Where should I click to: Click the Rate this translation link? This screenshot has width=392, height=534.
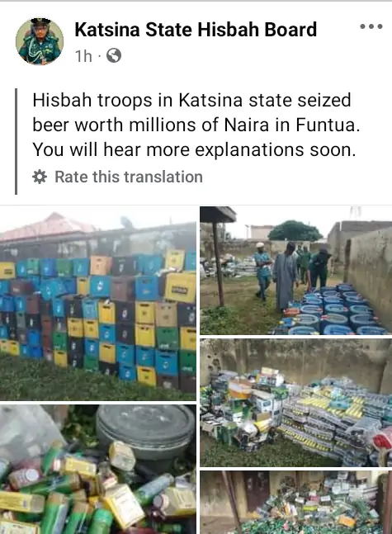click(129, 177)
